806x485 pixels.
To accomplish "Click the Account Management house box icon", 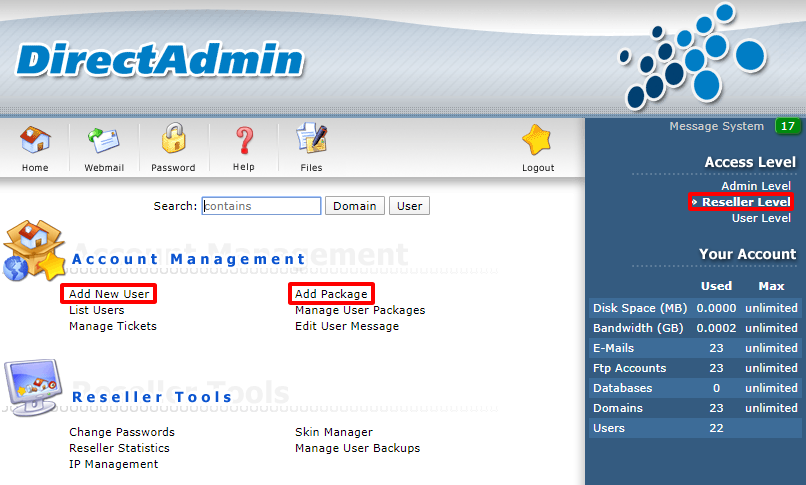I will click(34, 251).
